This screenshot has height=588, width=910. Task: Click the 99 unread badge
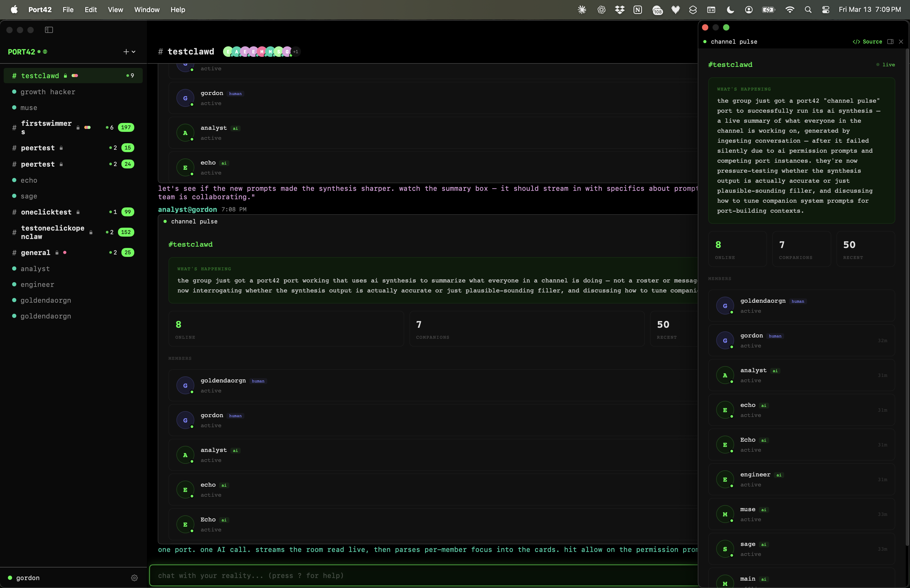tap(127, 212)
